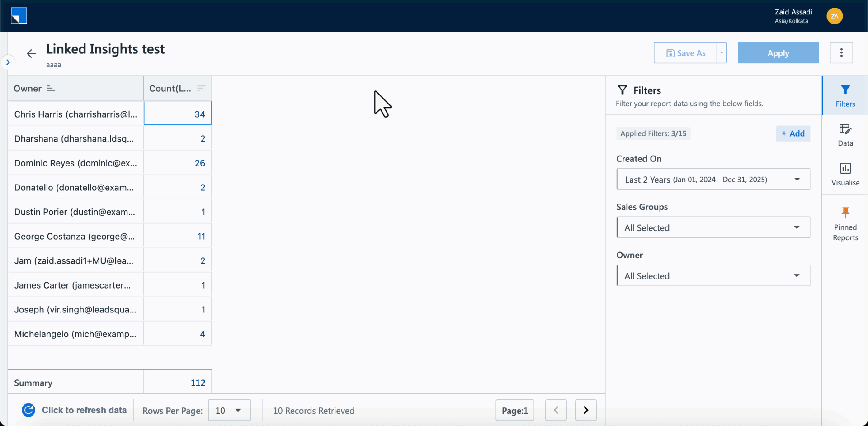Go to the next page of records
The image size is (868, 426).
[x=585, y=410]
